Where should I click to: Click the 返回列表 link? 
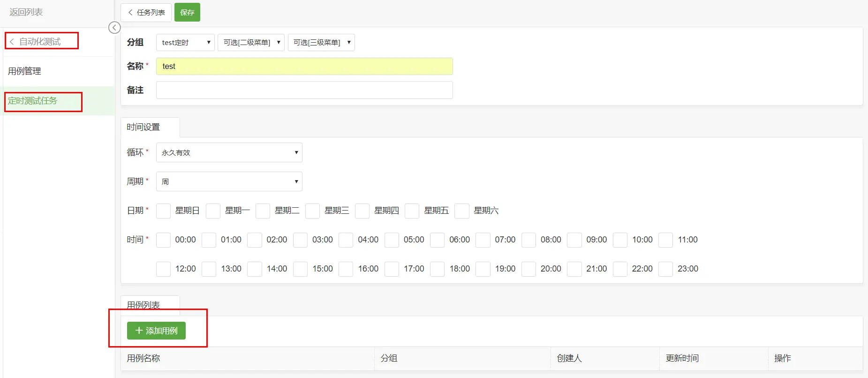pos(26,12)
